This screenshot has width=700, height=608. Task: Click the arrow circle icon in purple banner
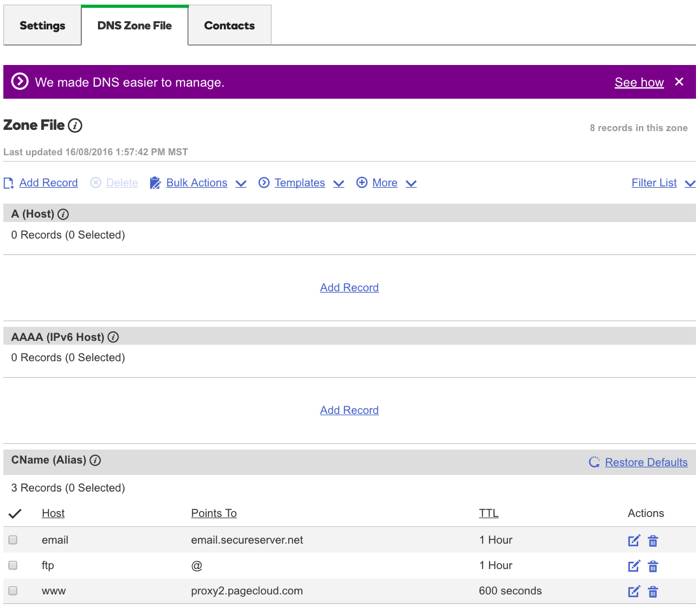tap(20, 82)
